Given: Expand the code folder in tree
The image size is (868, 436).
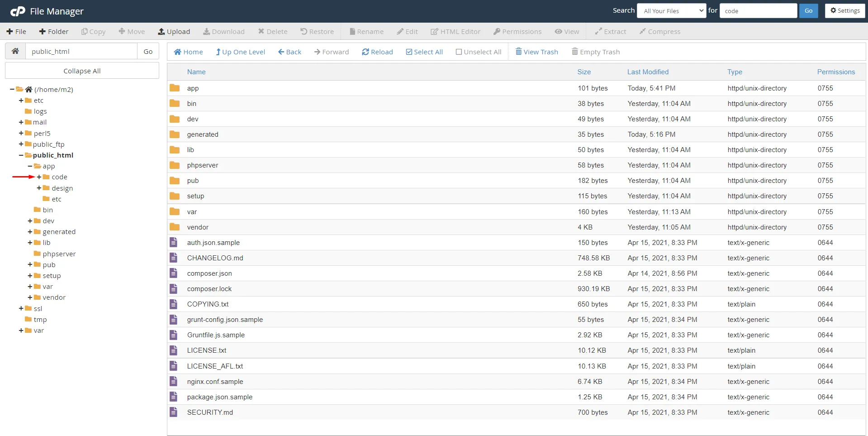Looking at the screenshot, I should 39,177.
